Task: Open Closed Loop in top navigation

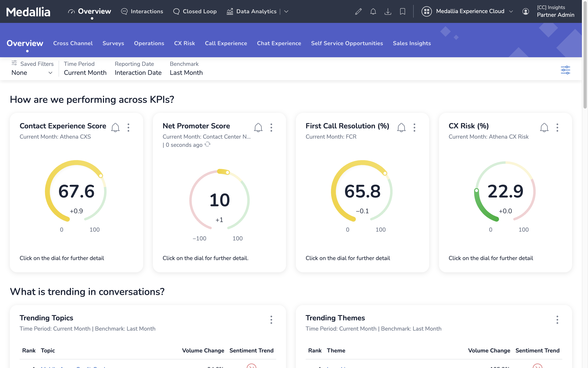Action: 195,11
